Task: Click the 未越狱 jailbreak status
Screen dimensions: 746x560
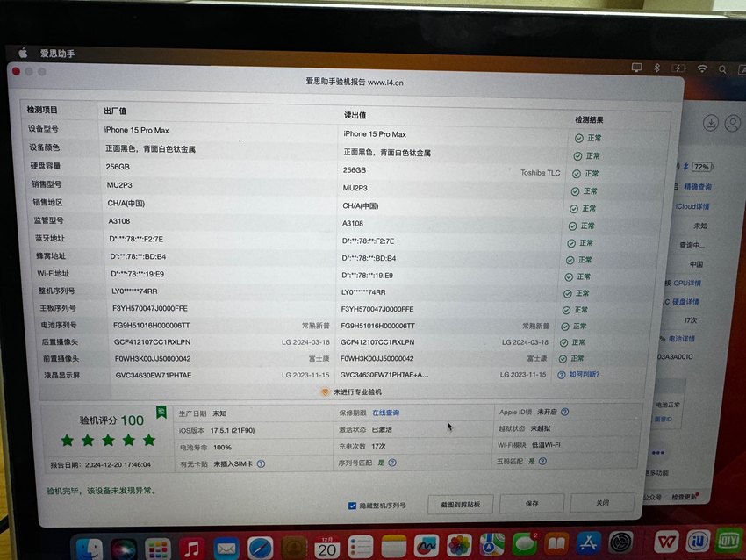Action: coord(541,428)
